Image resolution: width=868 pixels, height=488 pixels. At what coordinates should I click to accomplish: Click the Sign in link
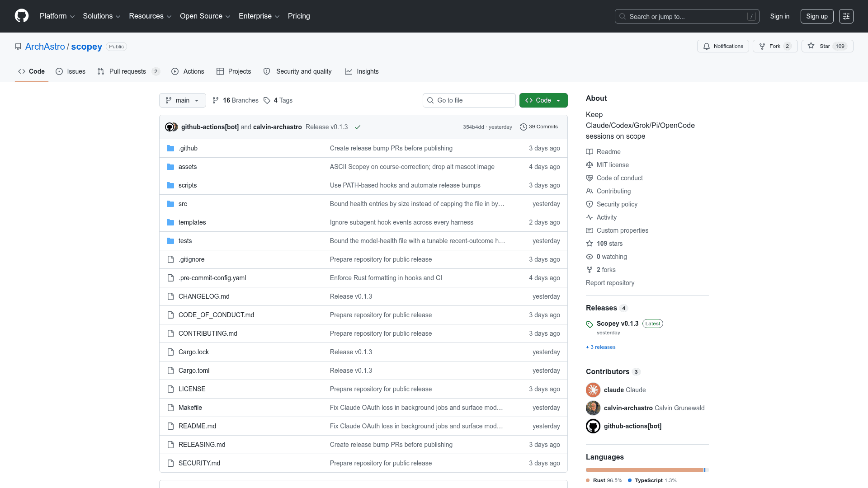coord(780,16)
